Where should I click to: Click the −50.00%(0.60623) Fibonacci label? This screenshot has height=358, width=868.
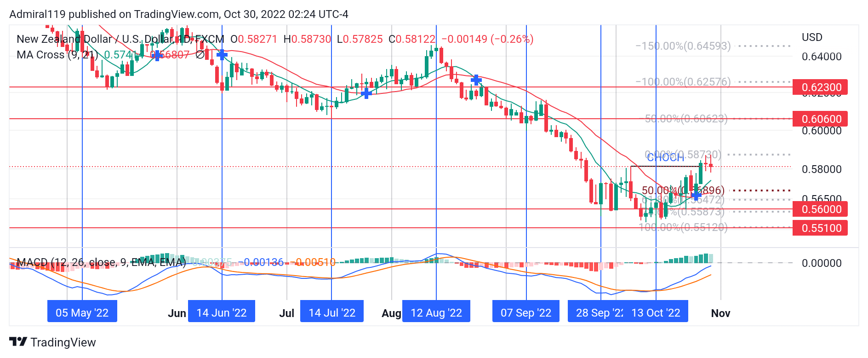click(683, 119)
